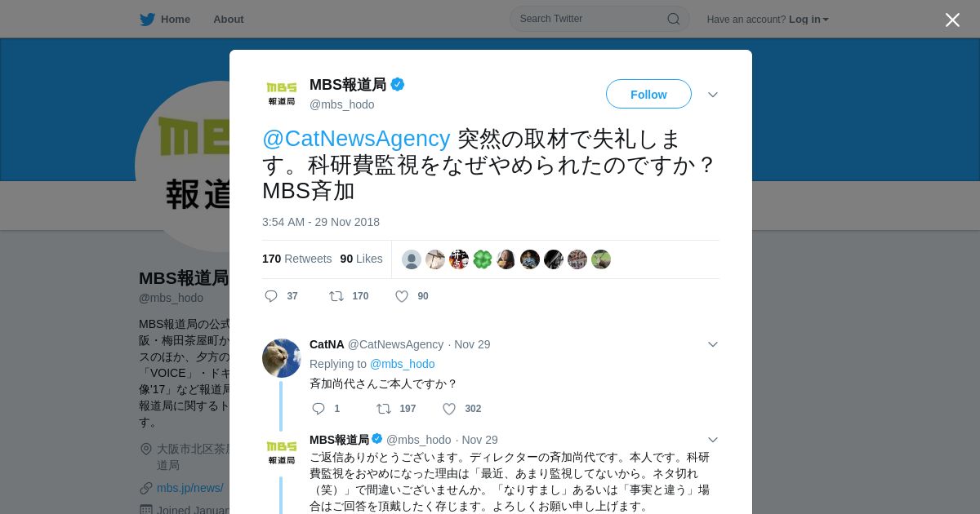Like the CatNA reply tweet
Viewport: 980px width, 514px height.
pos(449,409)
